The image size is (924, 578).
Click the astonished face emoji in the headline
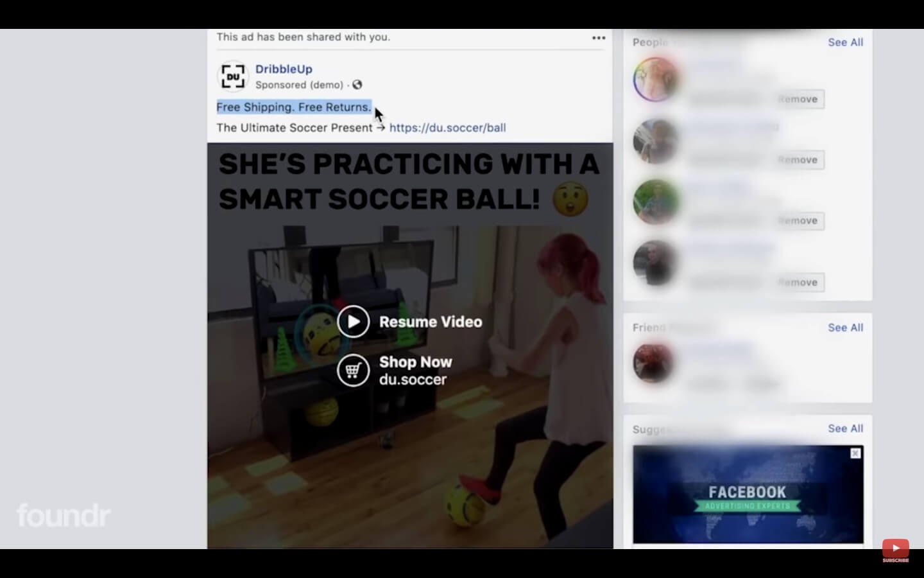570,200
